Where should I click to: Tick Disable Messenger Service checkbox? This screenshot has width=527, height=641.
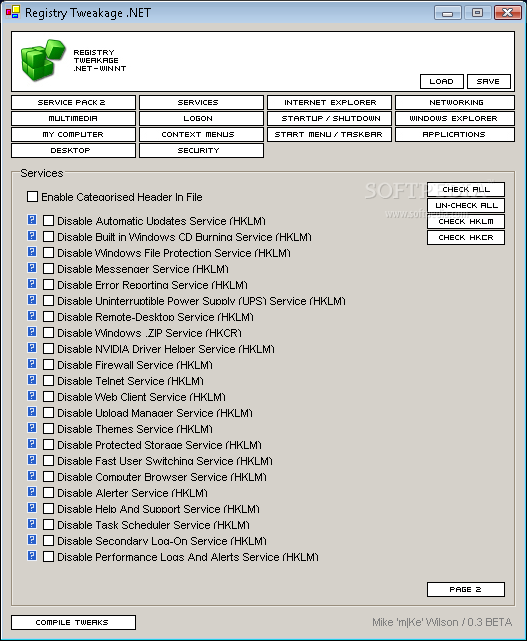48,269
